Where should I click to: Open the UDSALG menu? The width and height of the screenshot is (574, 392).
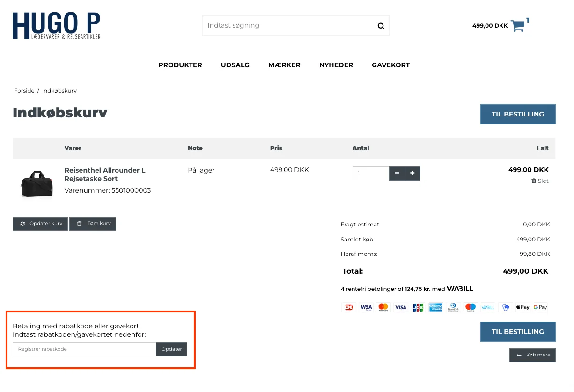(x=235, y=65)
